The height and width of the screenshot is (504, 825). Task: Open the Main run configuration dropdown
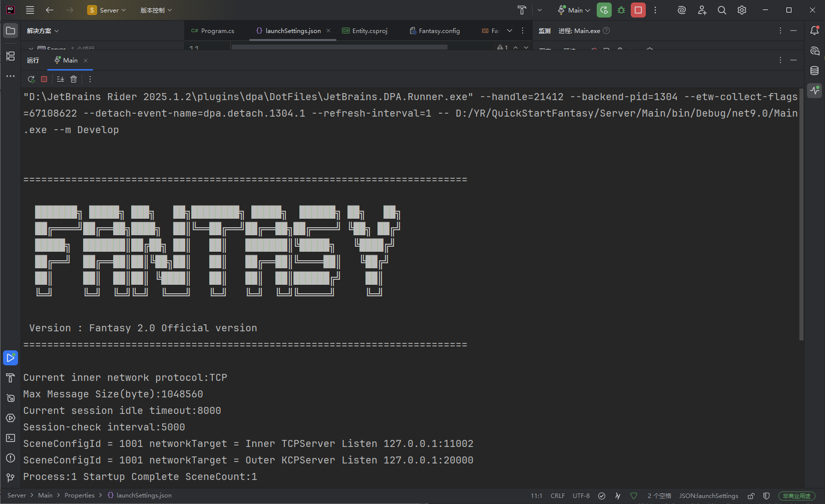coord(574,10)
